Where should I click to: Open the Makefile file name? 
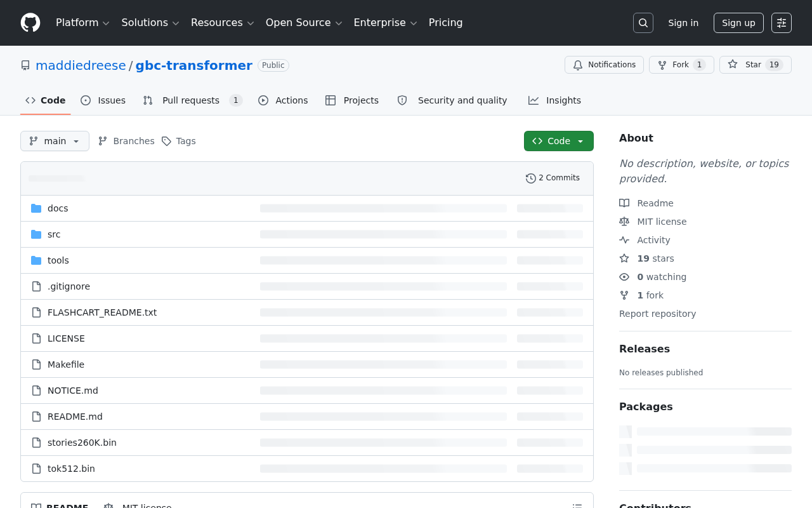coord(66,364)
